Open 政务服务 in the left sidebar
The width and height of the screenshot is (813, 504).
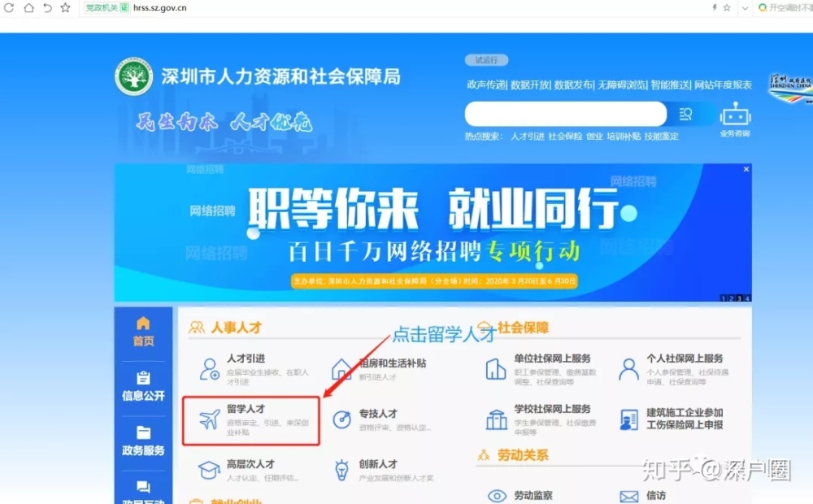point(143,441)
